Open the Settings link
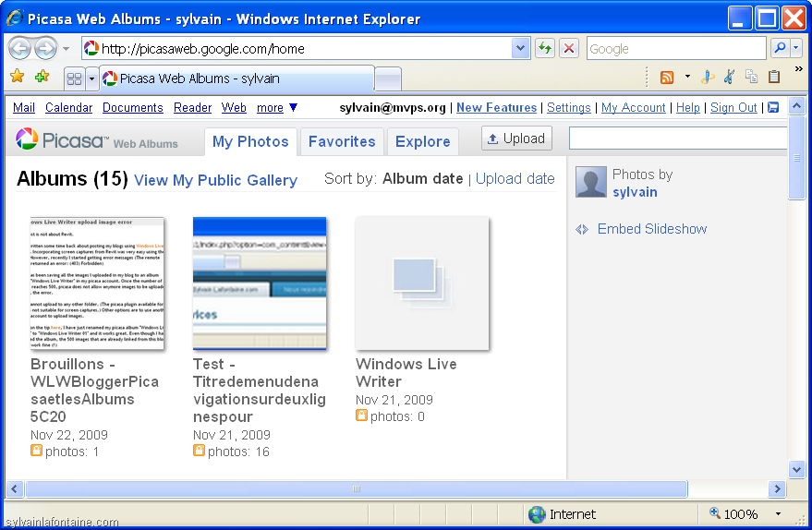Image resolution: width=812 pixels, height=530 pixels. tap(569, 108)
